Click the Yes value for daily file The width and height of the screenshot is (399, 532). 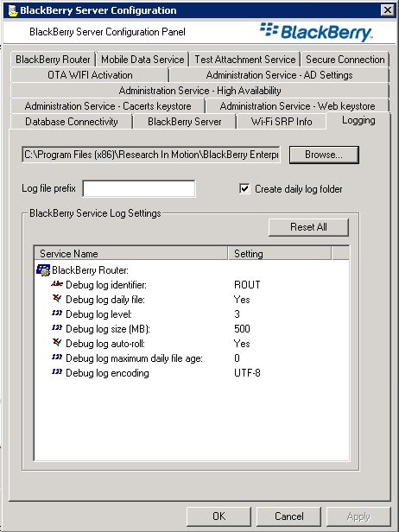[x=242, y=299]
